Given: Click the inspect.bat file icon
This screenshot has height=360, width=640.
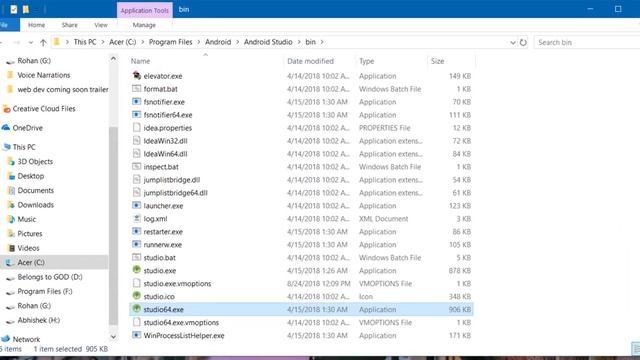Looking at the screenshot, I should pyautogui.click(x=137, y=167).
